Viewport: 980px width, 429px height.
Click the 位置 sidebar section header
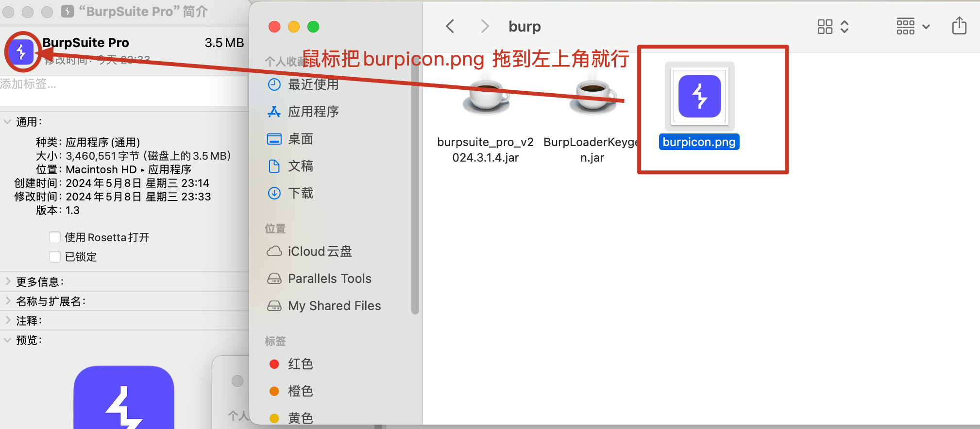(x=275, y=229)
